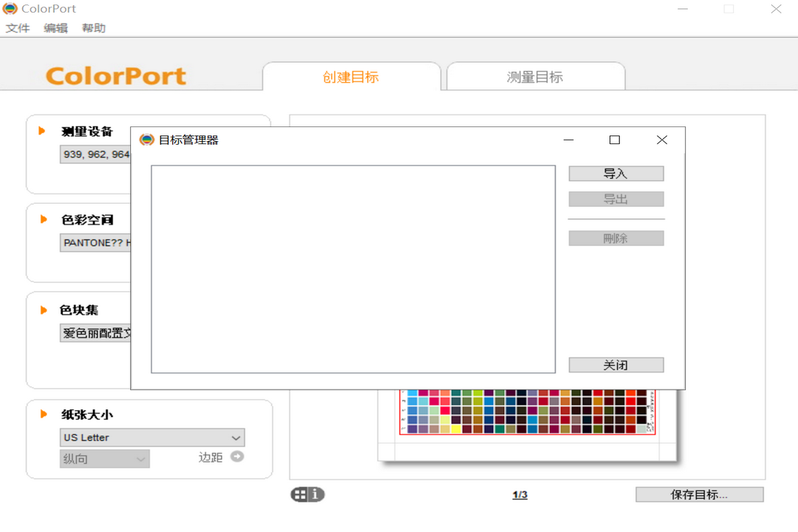Click the 保存目标 button

click(700, 494)
